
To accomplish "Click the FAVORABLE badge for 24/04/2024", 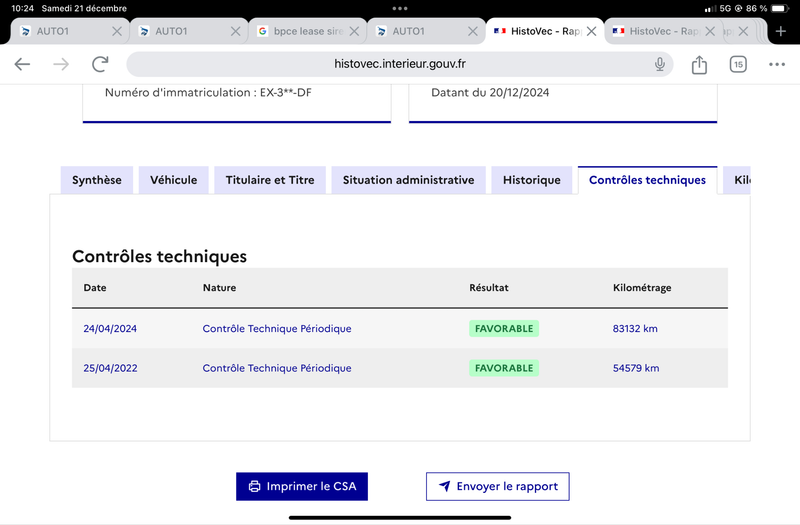I will point(504,329).
